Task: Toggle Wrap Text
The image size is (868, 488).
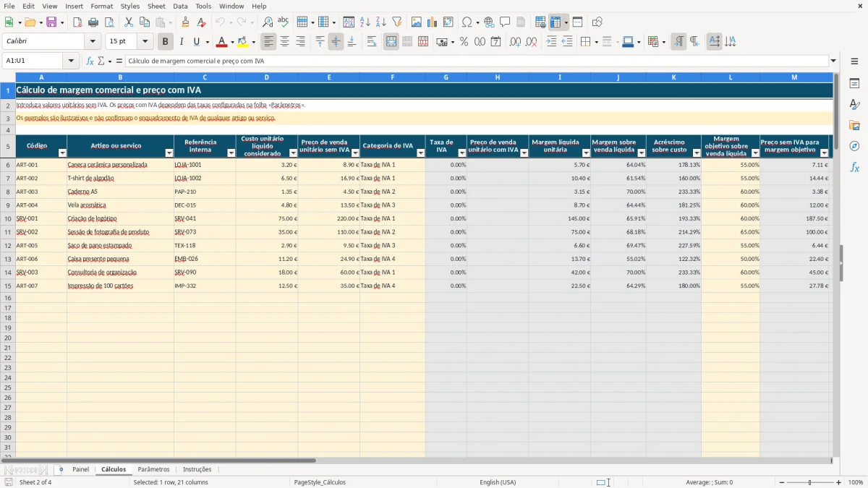Action: (372, 42)
